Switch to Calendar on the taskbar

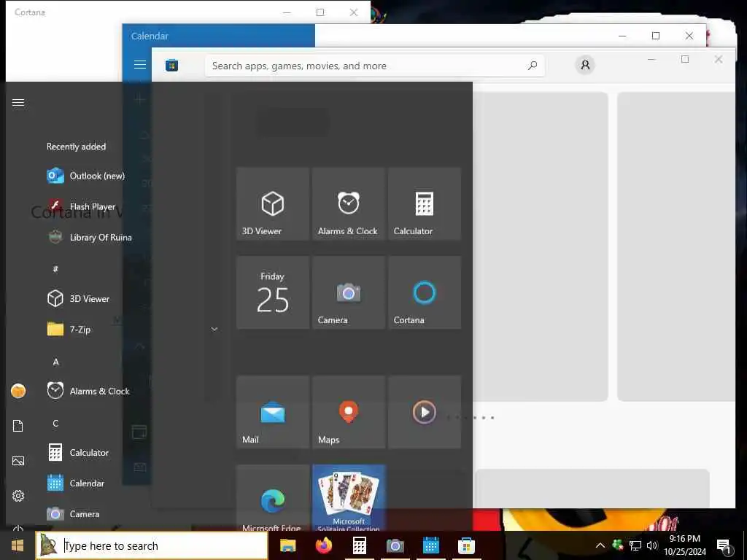click(x=430, y=545)
